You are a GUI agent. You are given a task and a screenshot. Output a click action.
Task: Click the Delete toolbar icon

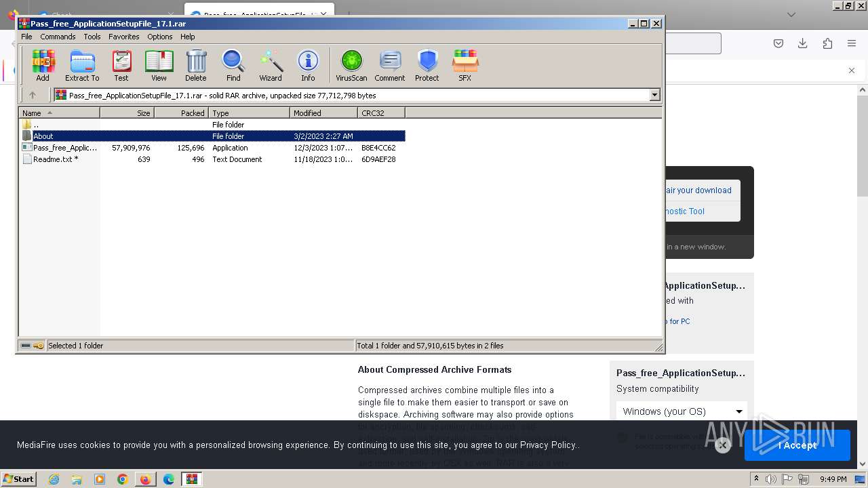(x=196, y=66)
